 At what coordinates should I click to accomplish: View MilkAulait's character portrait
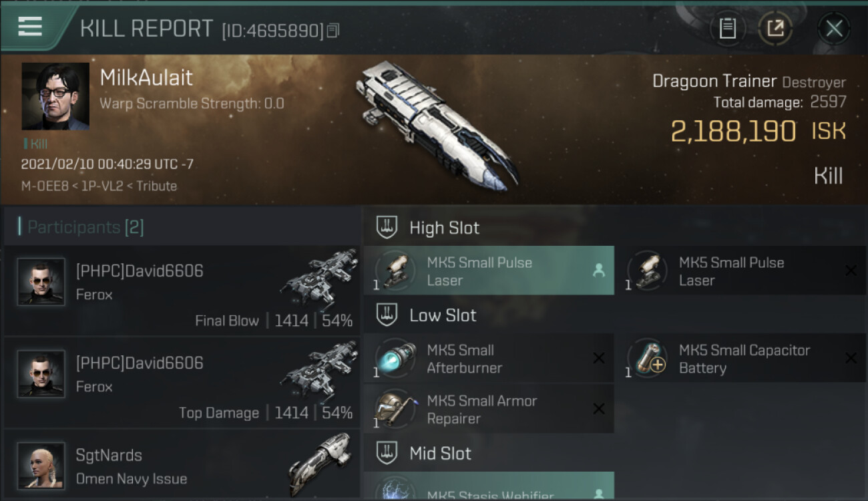55,96
